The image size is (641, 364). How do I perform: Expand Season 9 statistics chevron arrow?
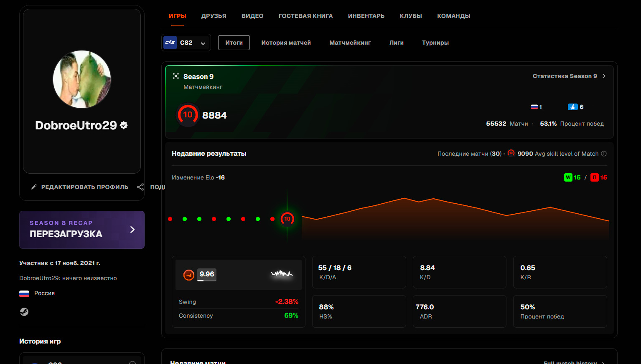click(604, 76)
